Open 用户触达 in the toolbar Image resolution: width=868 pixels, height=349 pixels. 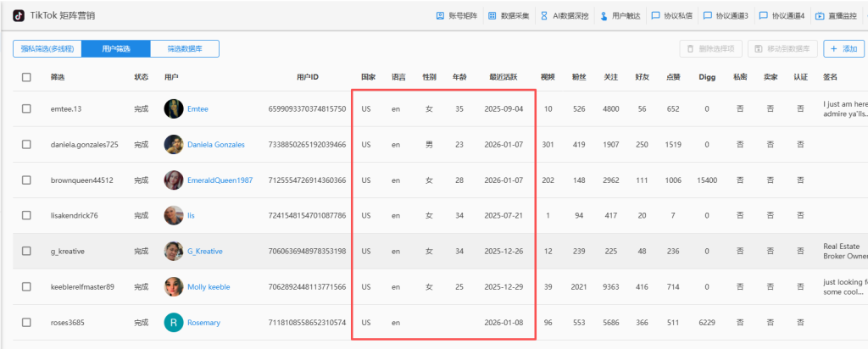[620, 16]
